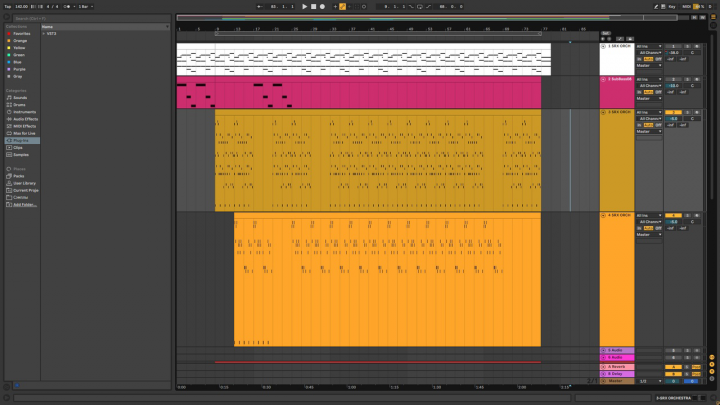Open the Clips category
The width and height of the screenshot is (720, 405).
(17, 147)
